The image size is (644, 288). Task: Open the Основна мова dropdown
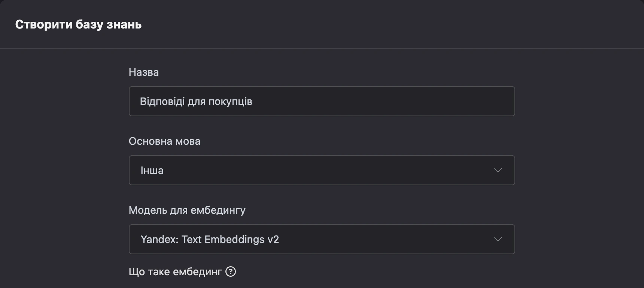coord(322,170)
